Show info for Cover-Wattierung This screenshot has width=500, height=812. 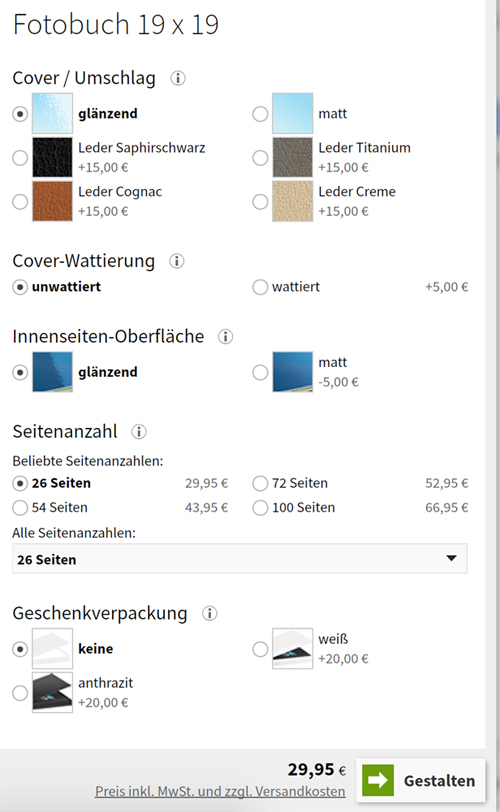(177, 261)
